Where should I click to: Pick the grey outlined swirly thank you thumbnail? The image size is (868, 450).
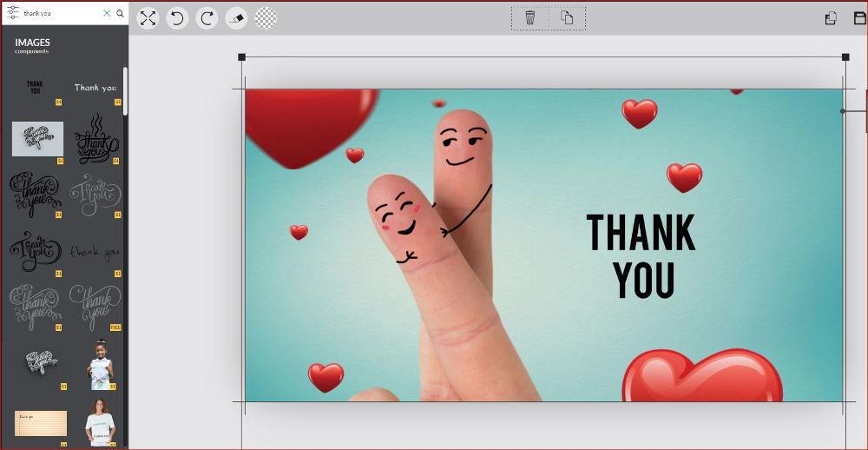click(35, 308)
